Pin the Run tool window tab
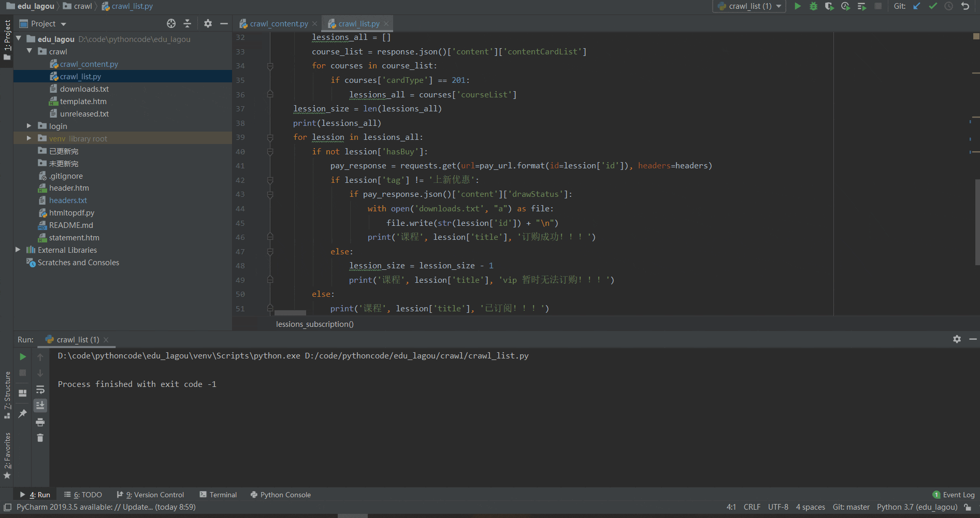Screen dimensions: 980x518 pyautogui.click(x=22, y=413)
